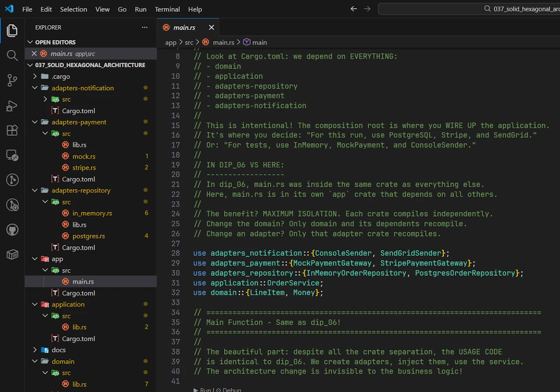Open the Selection menu
560x392 pixels.
pyautogui.click(x=73, y=9)
